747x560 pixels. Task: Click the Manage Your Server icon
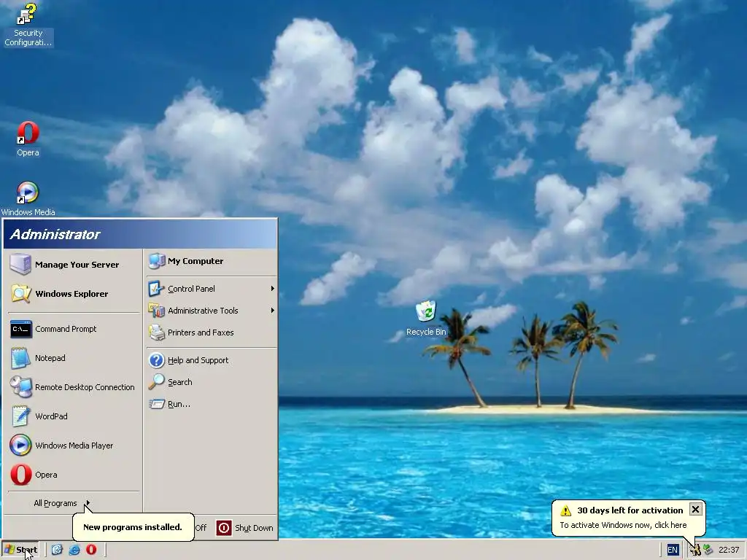point(20,264)
